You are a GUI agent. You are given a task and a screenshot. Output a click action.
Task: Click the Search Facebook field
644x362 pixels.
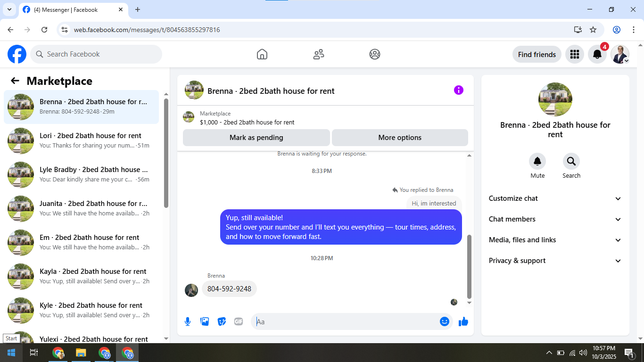(96, 54)
